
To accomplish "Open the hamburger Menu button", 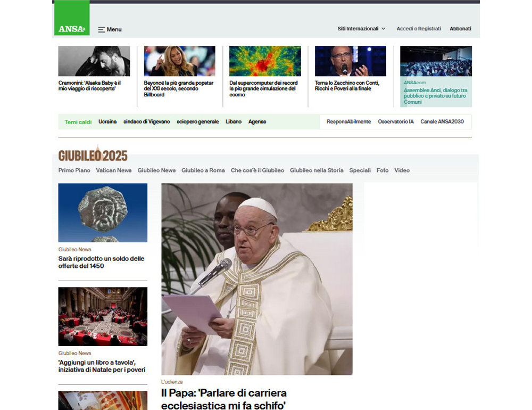I will tap(110, 30).
